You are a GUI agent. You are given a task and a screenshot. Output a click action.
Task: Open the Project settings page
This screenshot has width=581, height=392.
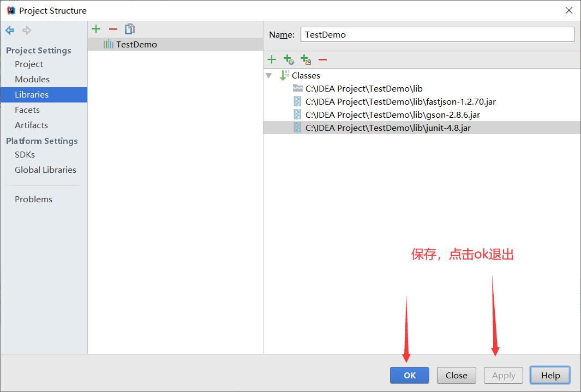pos(29,64)
